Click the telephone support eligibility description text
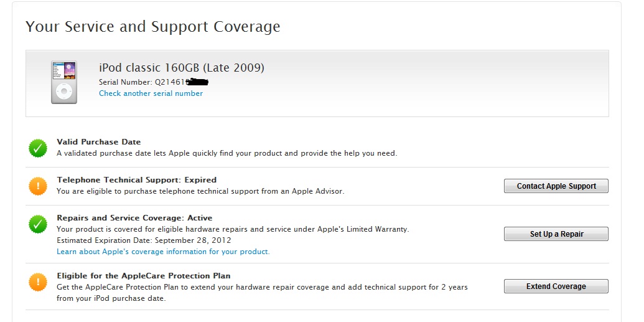The width and height of the screenshot is (644, 322). click(200, 191)
